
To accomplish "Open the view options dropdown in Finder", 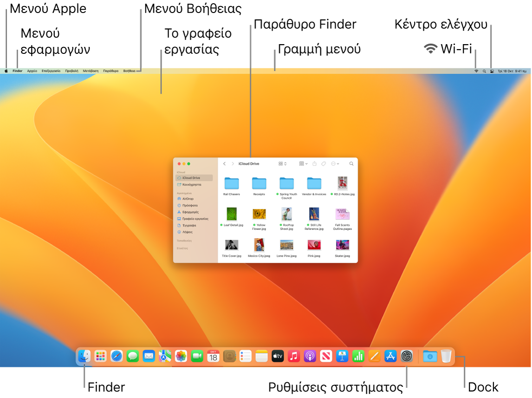I will tap(282, 163).
